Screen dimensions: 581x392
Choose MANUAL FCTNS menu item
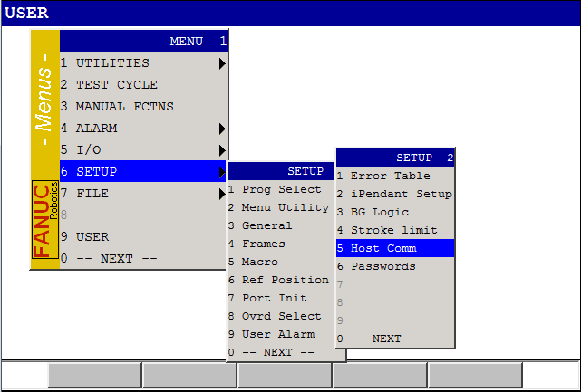[x=124, y=107]
